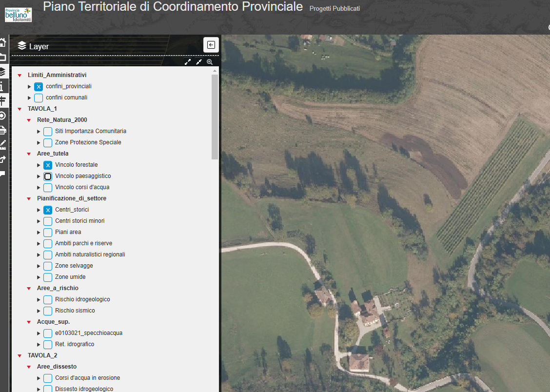Enable Siti Importanza Comunitaria layer
Image resolution: width=550 pixels, height=392 pixels.
pos(48,132)
